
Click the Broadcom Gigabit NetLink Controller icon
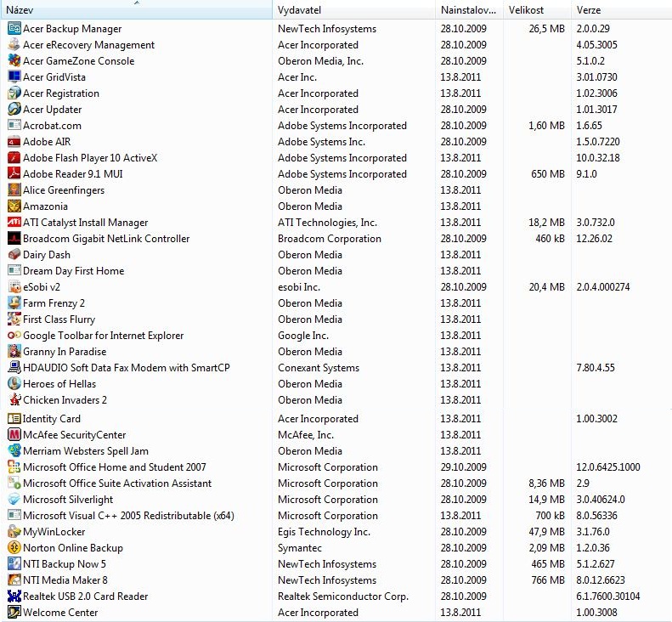(x=14, y=238)
